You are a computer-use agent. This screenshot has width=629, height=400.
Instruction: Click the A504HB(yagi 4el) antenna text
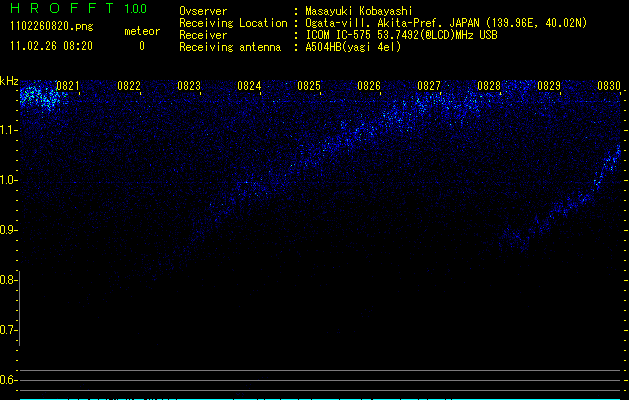click(x=353, y=47)
